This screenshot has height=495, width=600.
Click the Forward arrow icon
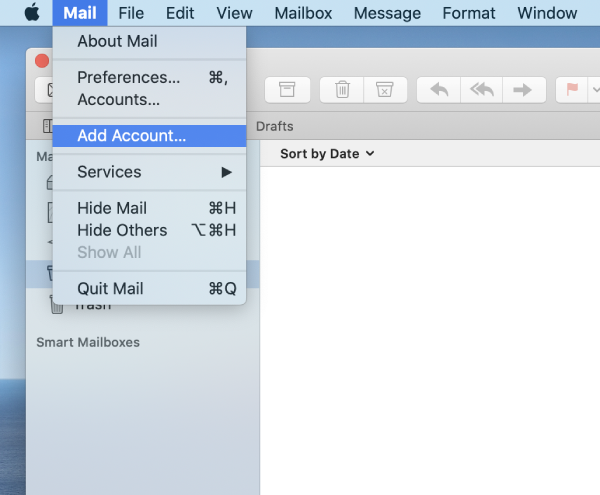coord(522,89)
